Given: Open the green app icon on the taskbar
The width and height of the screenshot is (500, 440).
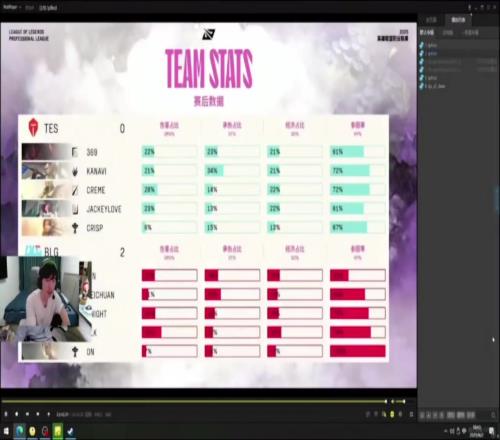Looking at the screenshot, I should 58,431.
